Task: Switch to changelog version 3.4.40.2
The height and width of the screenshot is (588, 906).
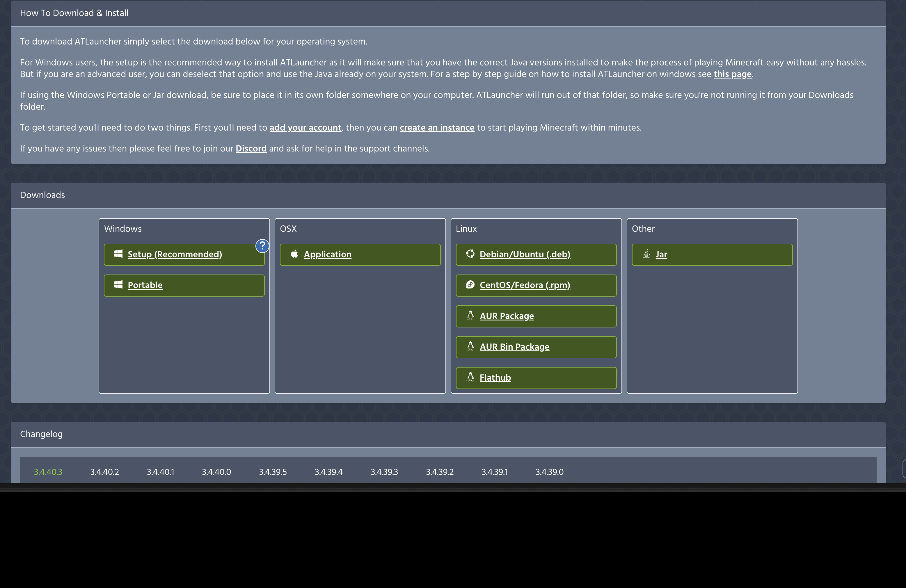Action: click(104, 472)
